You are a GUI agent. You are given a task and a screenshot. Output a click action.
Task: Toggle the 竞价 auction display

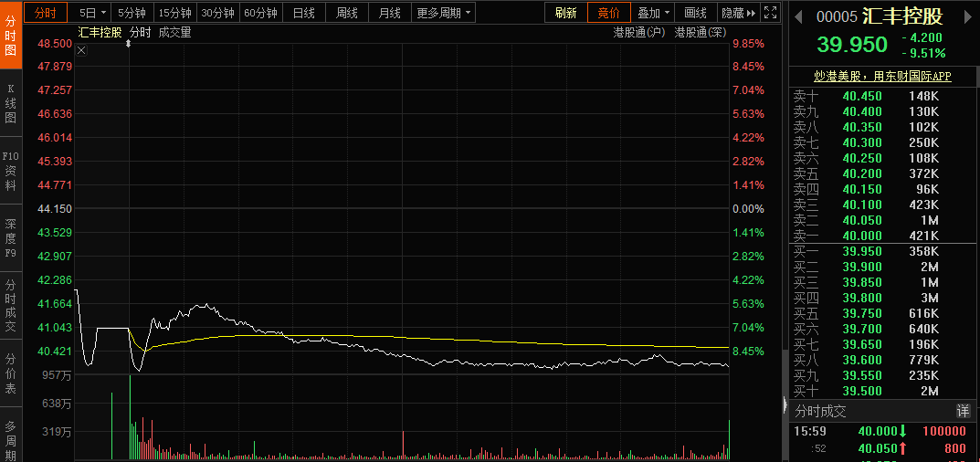click(x=609, y=13)
